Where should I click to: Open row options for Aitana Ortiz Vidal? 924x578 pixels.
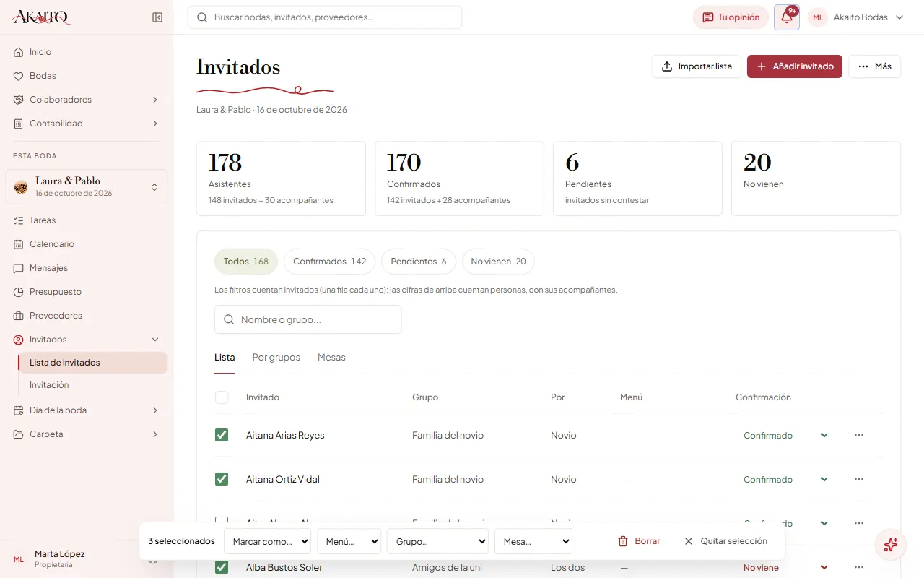[859, 479]
